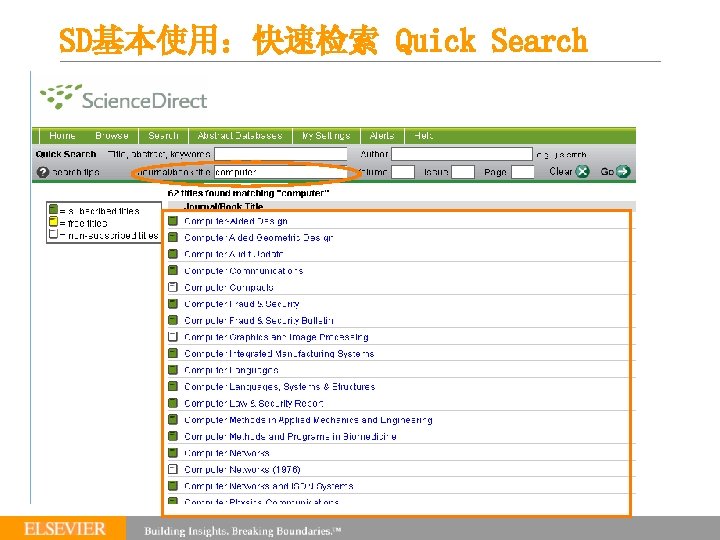Open Computer Languages link

point(231,370)
